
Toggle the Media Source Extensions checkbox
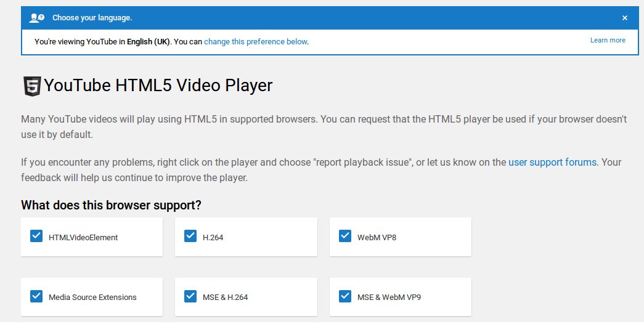pyautogui.click(x=36, y=296)
